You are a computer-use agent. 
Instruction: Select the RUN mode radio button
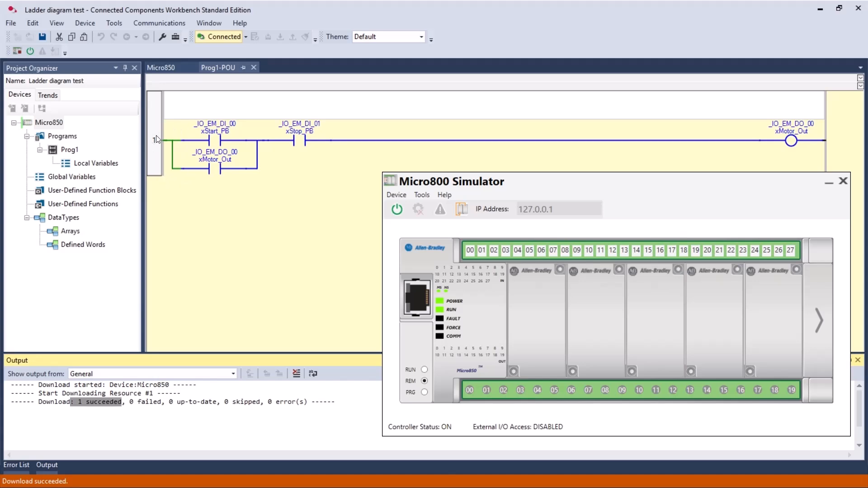pyautogui.click(x=424, y=370)
